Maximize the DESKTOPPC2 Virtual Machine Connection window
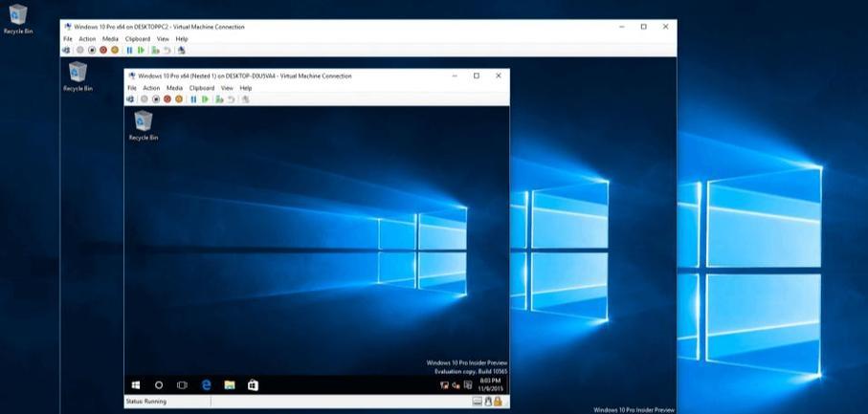The image size is (868, 414). tap(643, 27)
